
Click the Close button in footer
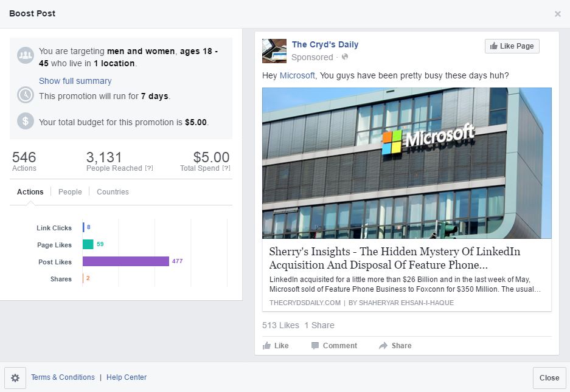click(549, 378)
